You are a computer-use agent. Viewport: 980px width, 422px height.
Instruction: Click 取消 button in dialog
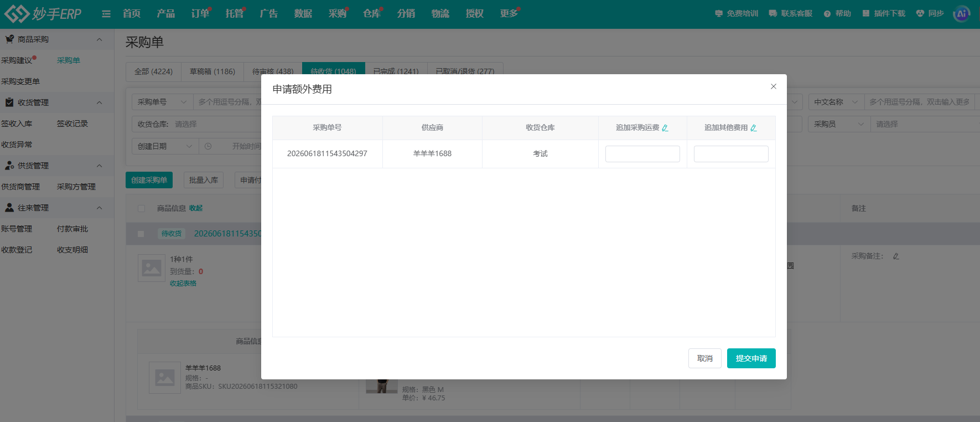705,358
